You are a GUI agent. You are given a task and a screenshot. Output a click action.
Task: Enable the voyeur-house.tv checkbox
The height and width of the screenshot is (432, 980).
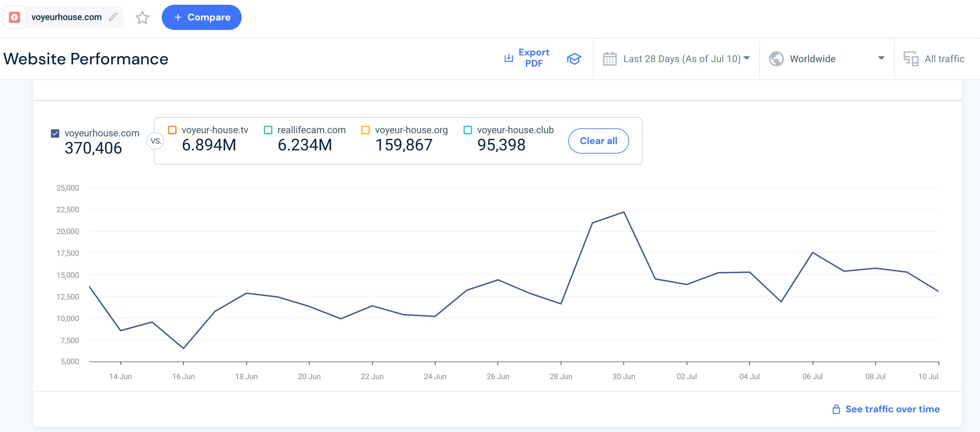tap(172, 130)
